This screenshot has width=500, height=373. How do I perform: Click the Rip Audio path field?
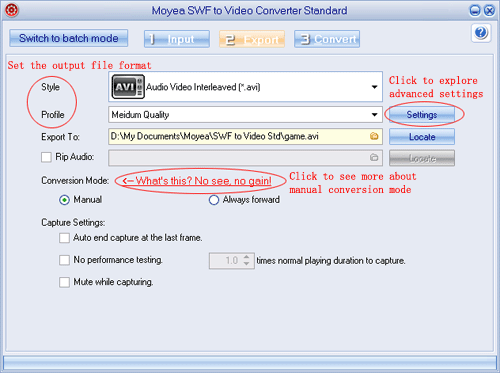pos(245,158)
